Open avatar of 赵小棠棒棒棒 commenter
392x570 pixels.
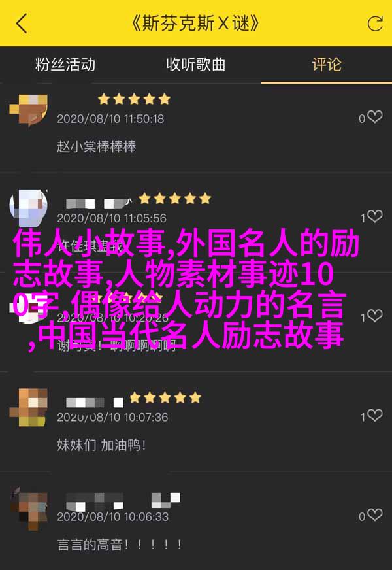click(x=28, y=110)
